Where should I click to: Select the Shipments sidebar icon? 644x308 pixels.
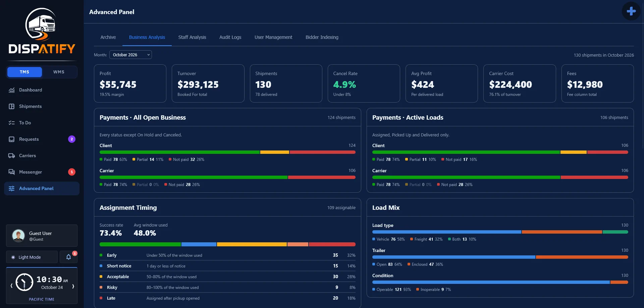click(11, 106)
